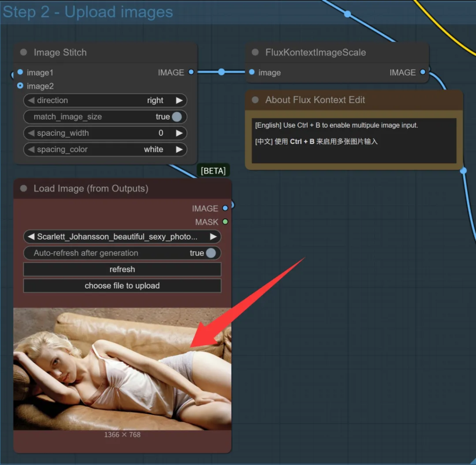This screenshot has width=476, height=465.
Task: Collapse the Load Image (from Outputs) node
Action: tap(23, 188)
